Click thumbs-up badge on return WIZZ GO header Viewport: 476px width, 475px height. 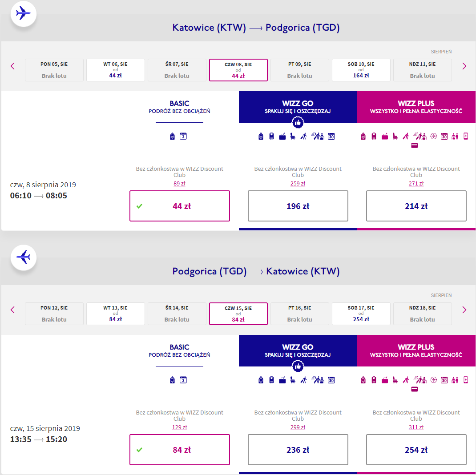click(298, 366)
